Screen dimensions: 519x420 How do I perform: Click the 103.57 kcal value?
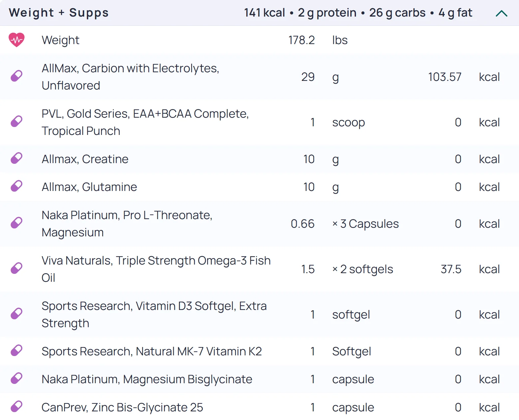pos(444,77)
